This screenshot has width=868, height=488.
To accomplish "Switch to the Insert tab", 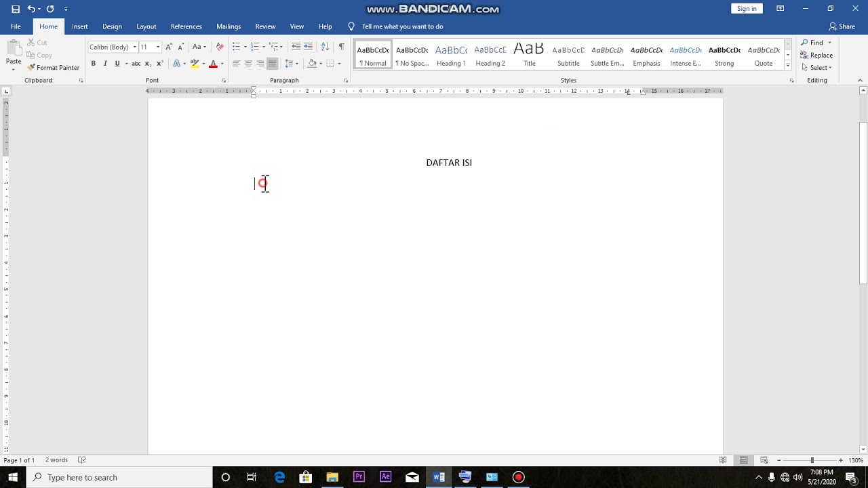I will pos(80,26).
